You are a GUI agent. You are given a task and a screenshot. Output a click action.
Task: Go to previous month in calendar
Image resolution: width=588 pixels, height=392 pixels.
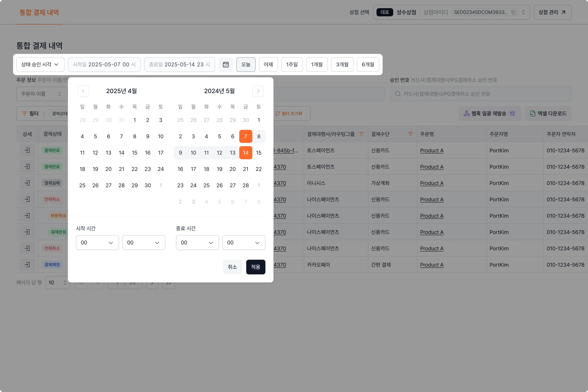tap(83, 91)
